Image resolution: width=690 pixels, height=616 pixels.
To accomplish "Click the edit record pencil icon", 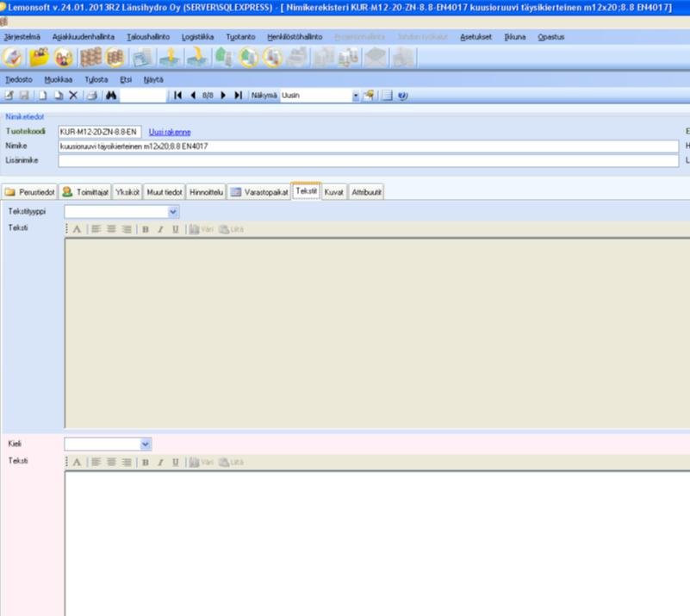I will pyautogui.click(x=9, y=96).
